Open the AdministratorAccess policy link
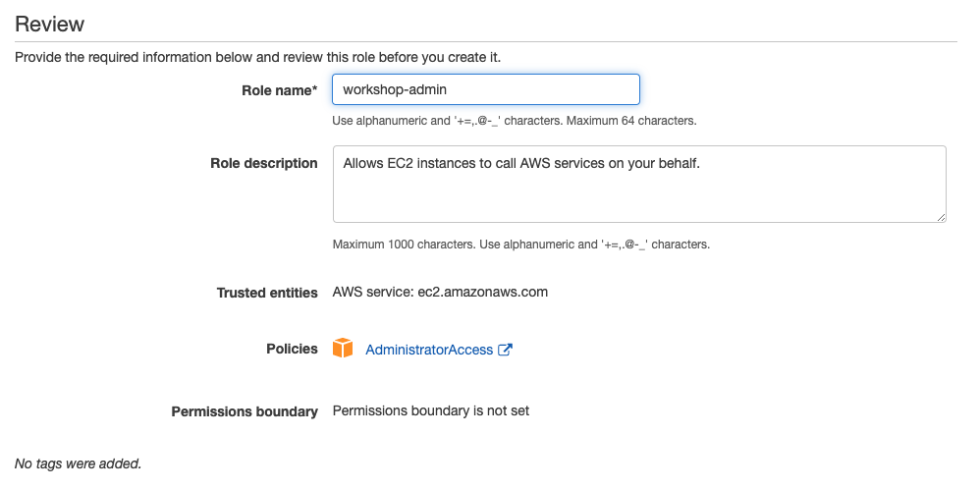 tap(429, 350)
